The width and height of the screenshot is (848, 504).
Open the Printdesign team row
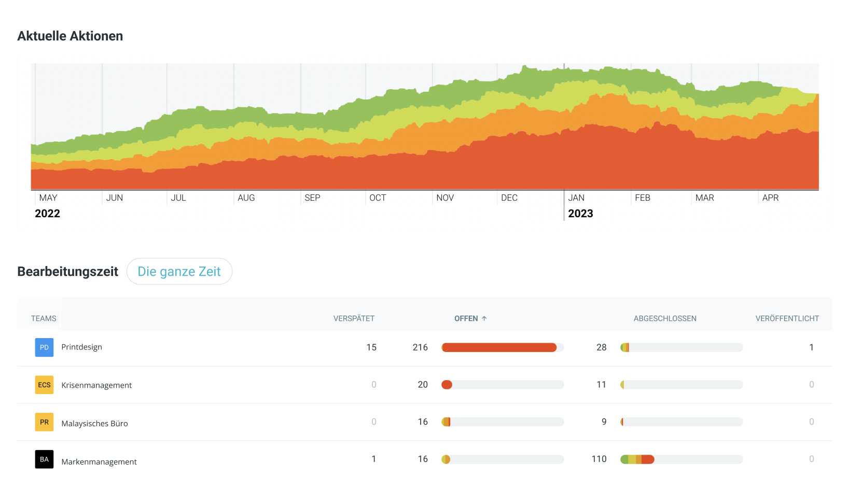tap(424, 347)
